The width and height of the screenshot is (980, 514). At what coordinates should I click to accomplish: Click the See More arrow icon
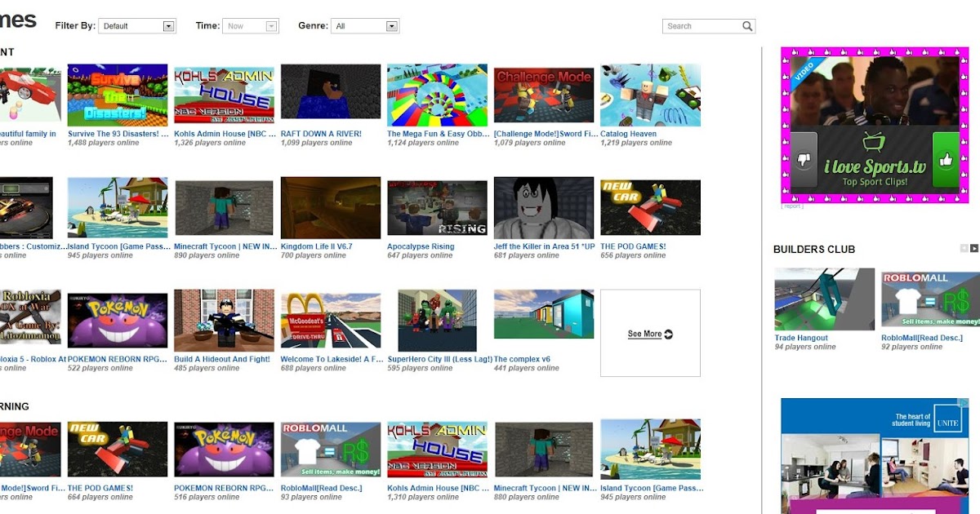pos(669,335)
